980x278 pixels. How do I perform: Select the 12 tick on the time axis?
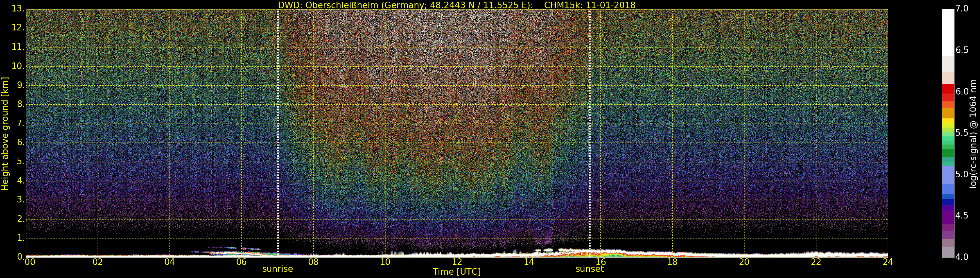457,262
